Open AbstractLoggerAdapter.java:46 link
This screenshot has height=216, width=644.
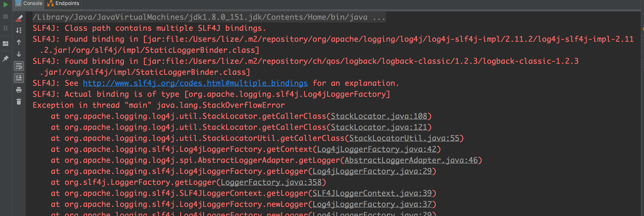411,160
